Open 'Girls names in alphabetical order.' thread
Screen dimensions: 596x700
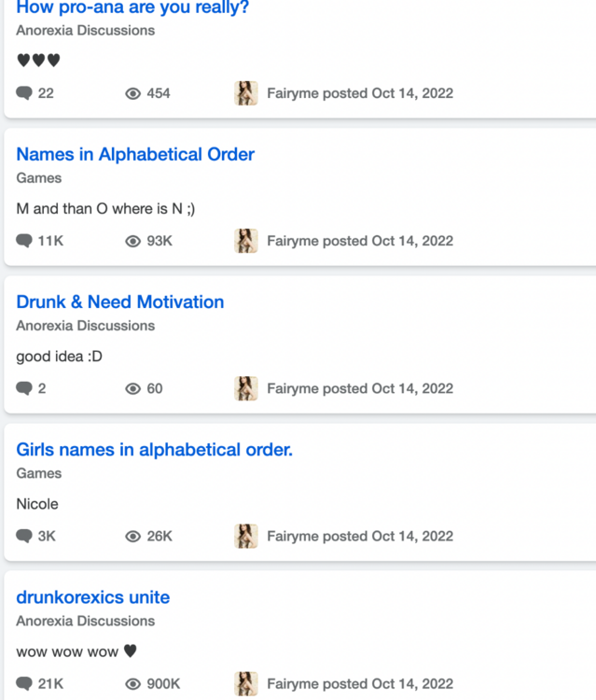154,450
